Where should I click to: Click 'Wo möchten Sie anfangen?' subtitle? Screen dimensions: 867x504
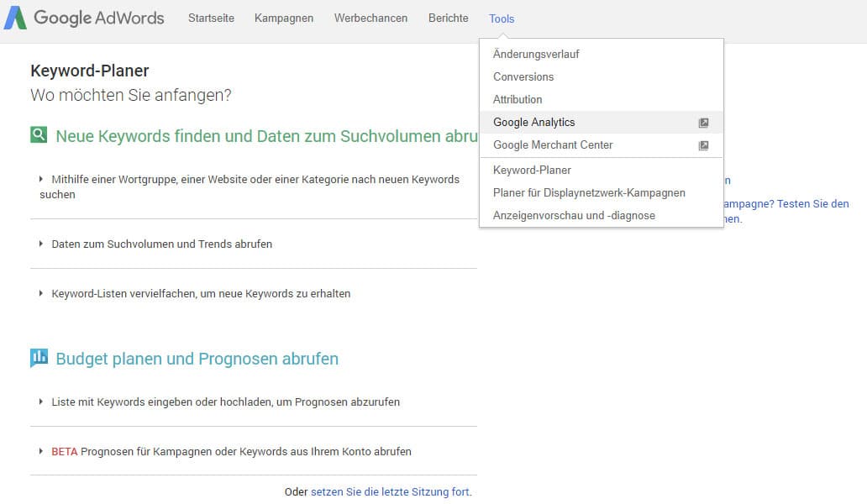tap(130, 95)
